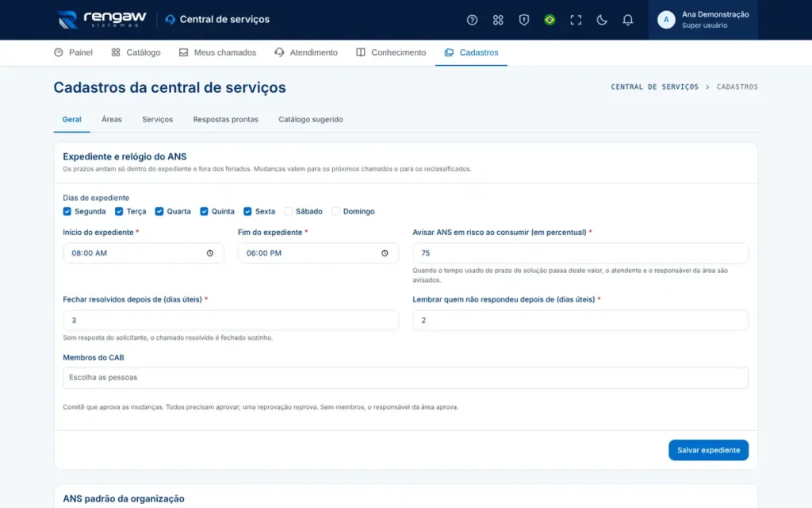Viewport: 812px width, 508px height.
Task: Click the user avatar circle A
Action: (666, 20)
